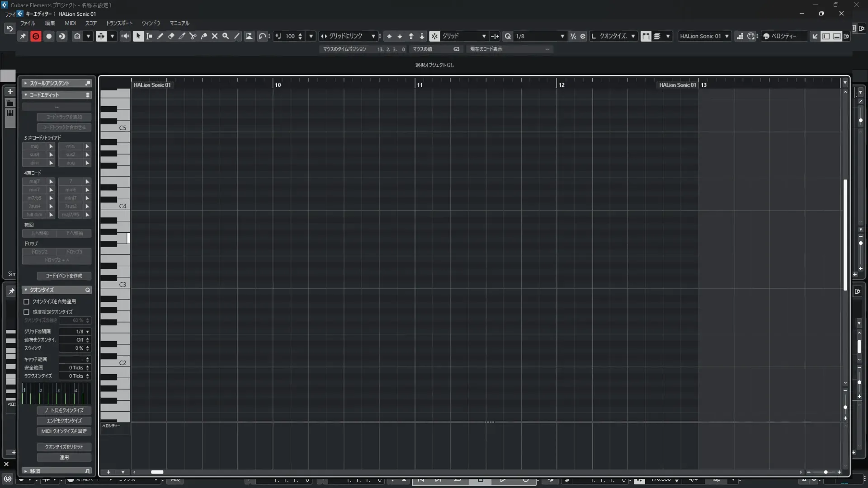Select the Draw pencil tool
The image size is (868, 488).
coord(160,36)
